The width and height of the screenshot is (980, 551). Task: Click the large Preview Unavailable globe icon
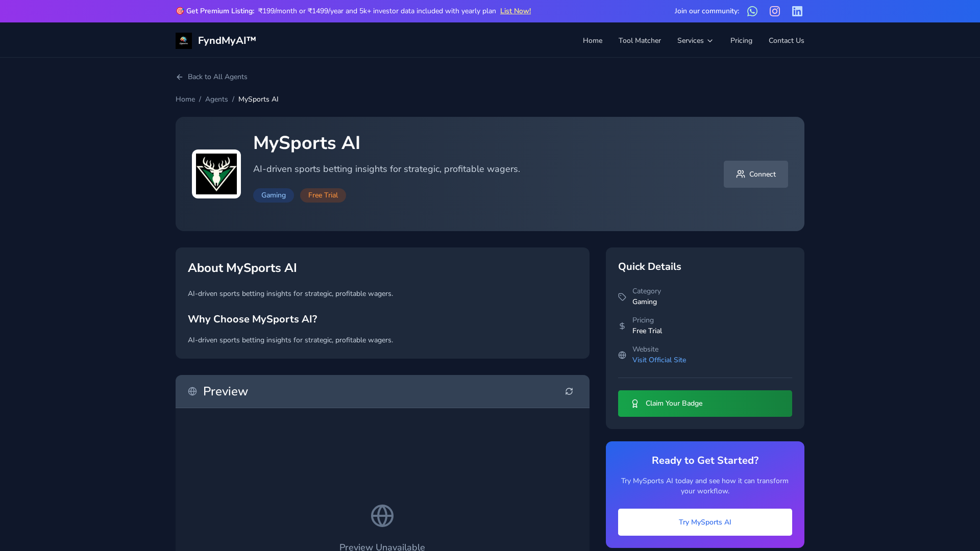(382, 516)
